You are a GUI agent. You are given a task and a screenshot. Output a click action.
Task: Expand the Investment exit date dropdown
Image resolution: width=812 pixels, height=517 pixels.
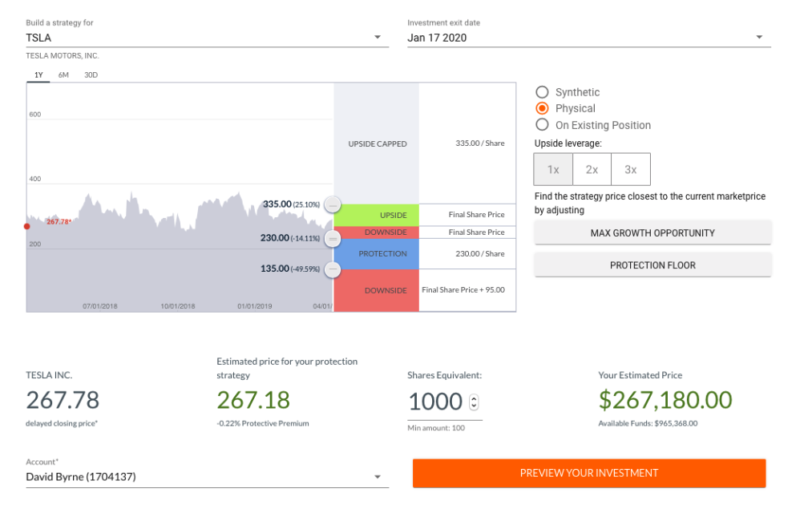[589, 38]
